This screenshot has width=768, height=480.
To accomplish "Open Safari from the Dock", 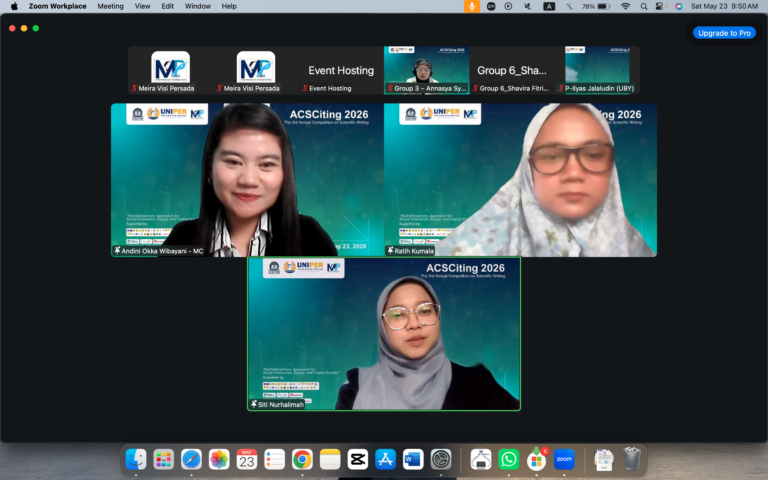I will click(191, 459).
